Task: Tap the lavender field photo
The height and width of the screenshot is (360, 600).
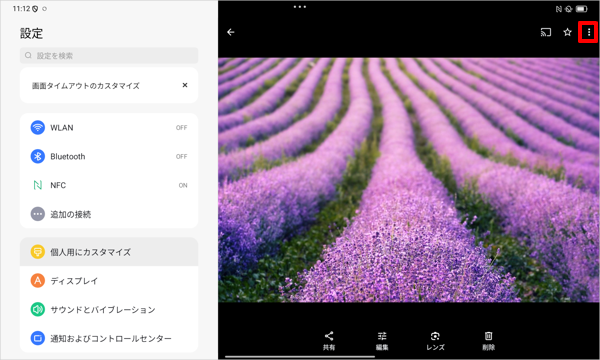Action: point(409,180)
